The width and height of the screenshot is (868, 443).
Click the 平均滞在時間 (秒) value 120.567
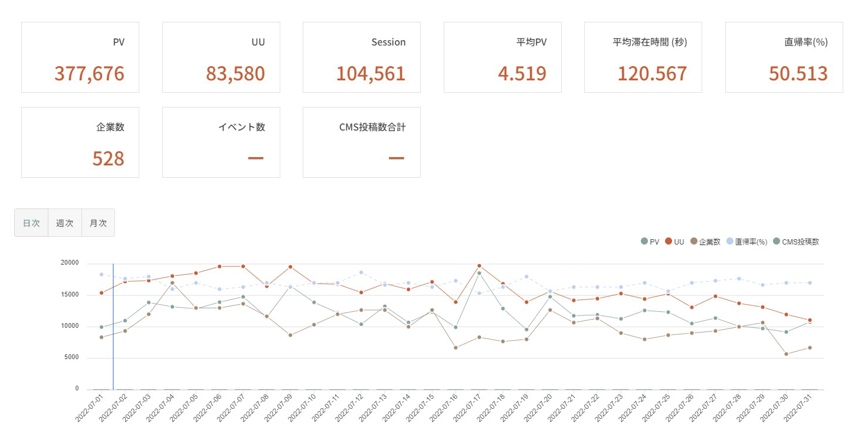[652, 74]
